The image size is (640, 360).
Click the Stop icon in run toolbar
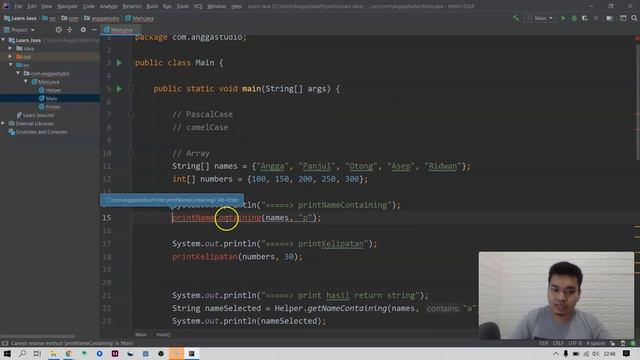(596, 18)
